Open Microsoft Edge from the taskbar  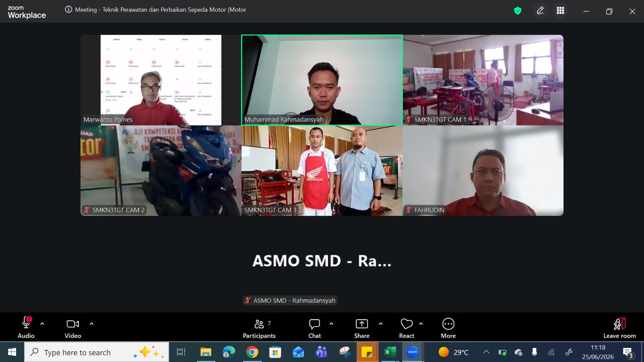tap(229, 352)
